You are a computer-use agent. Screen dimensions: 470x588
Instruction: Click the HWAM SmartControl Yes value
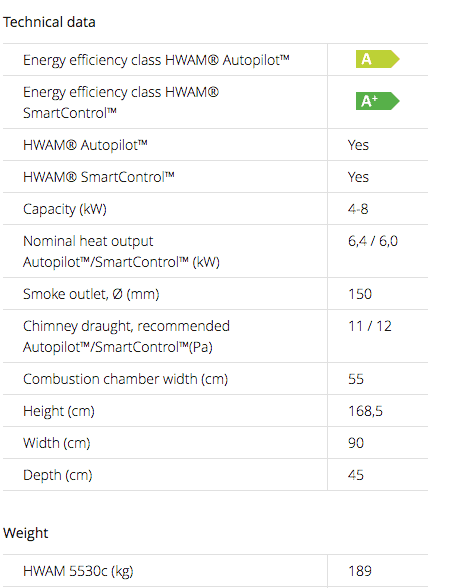(358, 177)
